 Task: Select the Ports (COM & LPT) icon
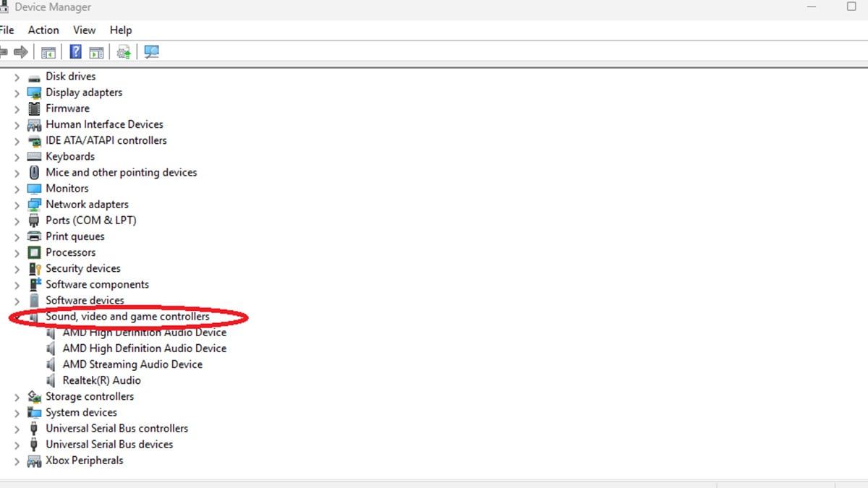34,221
